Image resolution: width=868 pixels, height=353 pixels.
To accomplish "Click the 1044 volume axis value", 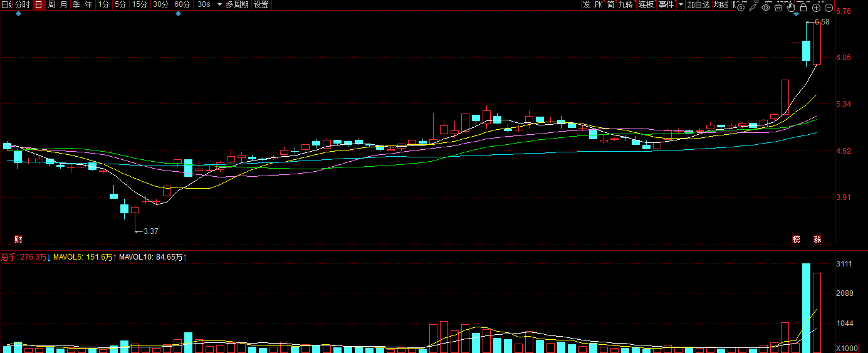I will [844, 324].
